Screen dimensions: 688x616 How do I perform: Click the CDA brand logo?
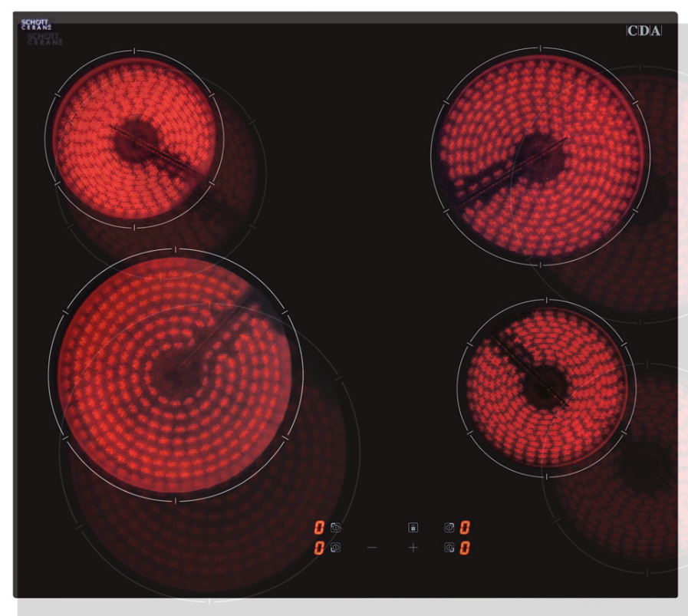click(643, 31)
